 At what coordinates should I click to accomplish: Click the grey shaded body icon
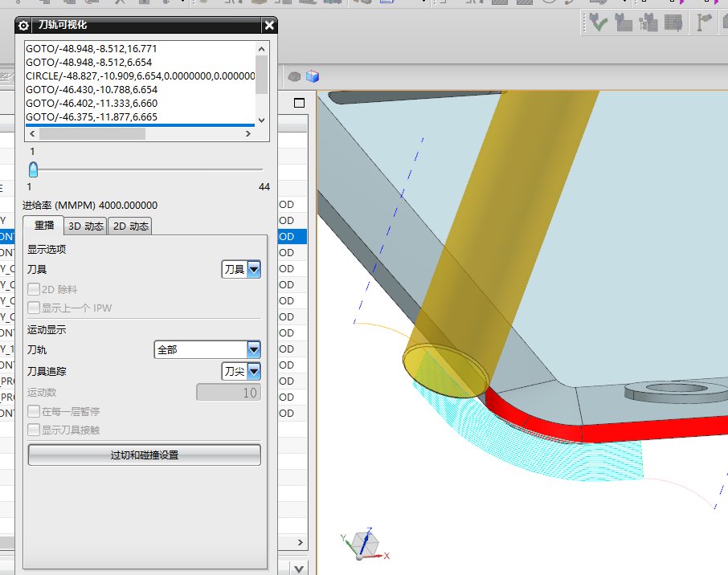point(294,76)
